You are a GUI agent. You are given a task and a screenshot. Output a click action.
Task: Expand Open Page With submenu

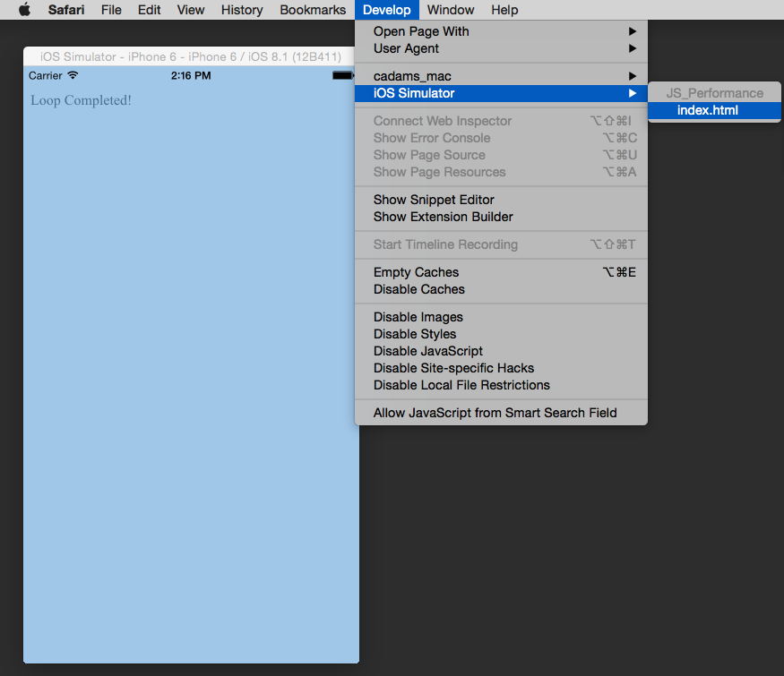click(x=501, y=31)
